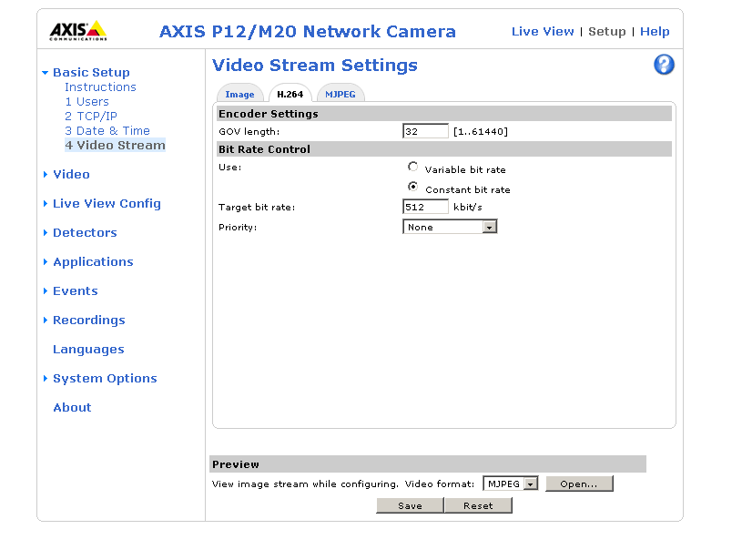This screenshot has height=560, width=742.
Task: Select Variable bit rate option
Action: tap(413, 168)
